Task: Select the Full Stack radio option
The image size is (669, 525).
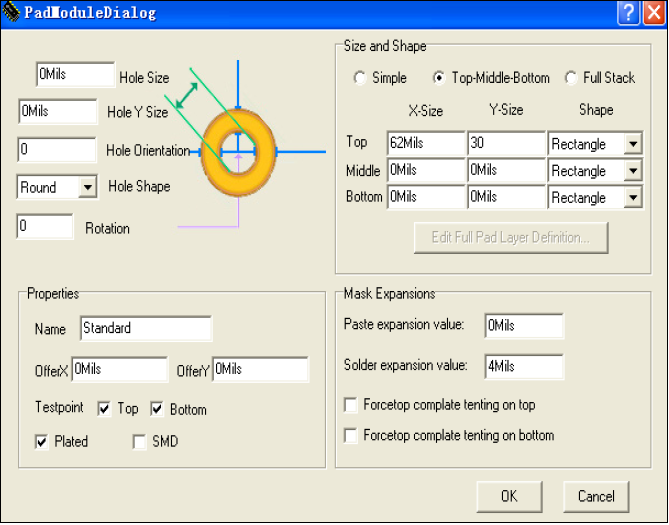Action: coord(571,78)
